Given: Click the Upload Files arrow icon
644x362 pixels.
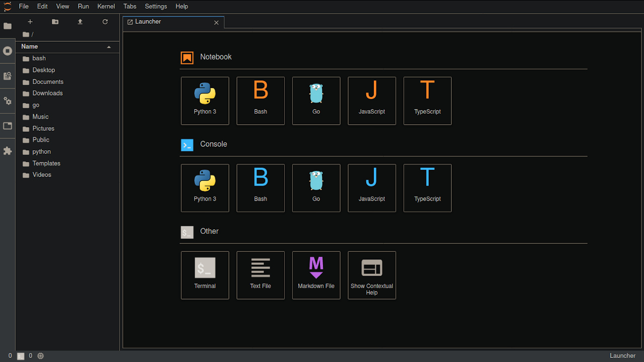Looking at the screenshot, I should pyautogui.click(x=80, y=22).
